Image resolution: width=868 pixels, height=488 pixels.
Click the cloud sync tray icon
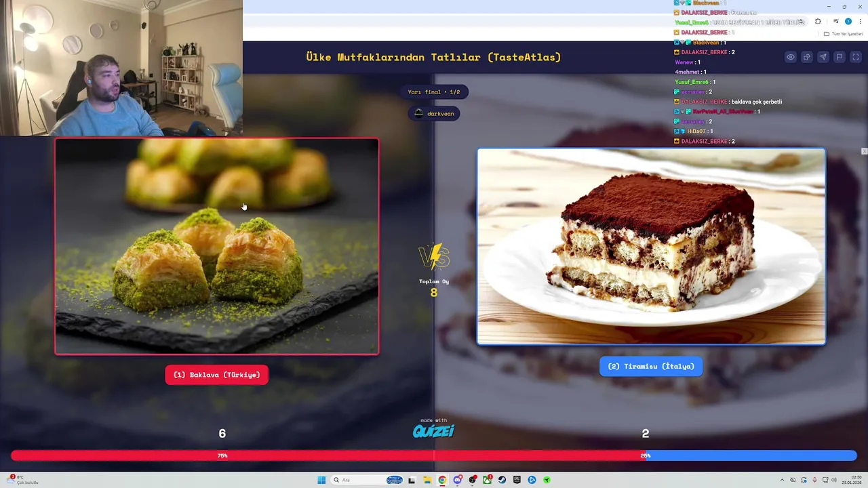[793, 480]
